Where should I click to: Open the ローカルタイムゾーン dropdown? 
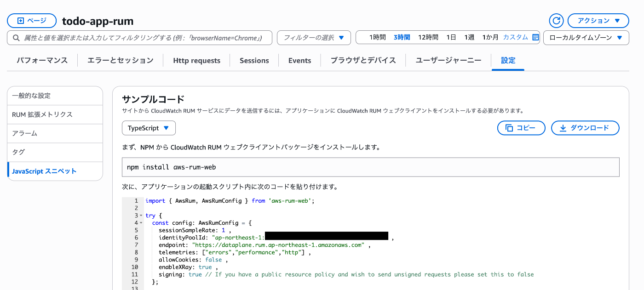coord(586,38)
